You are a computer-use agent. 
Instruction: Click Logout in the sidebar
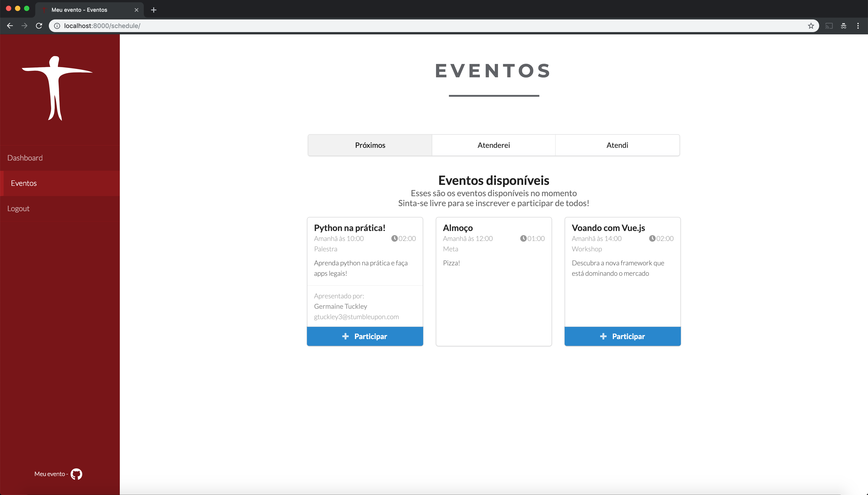point(18,208)
